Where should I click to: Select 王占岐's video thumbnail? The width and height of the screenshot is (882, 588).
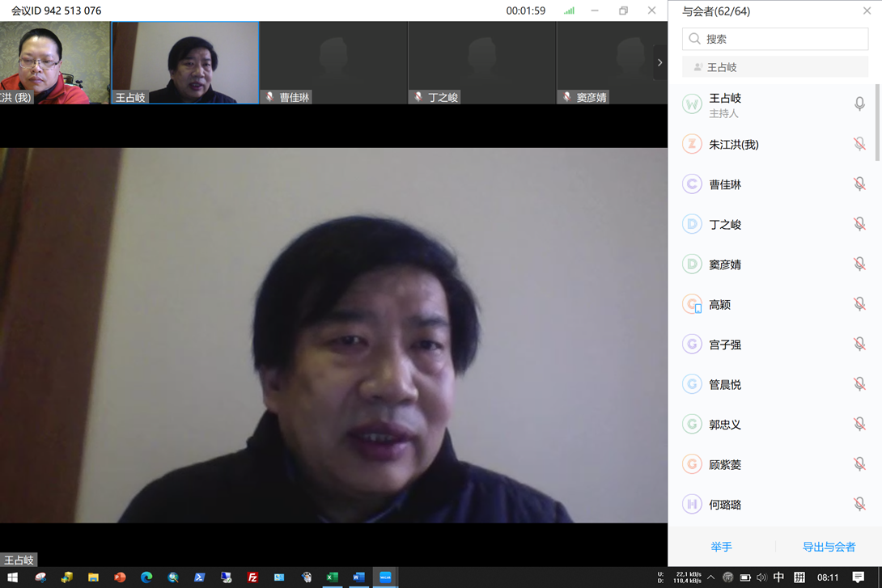tap(185, 62)
